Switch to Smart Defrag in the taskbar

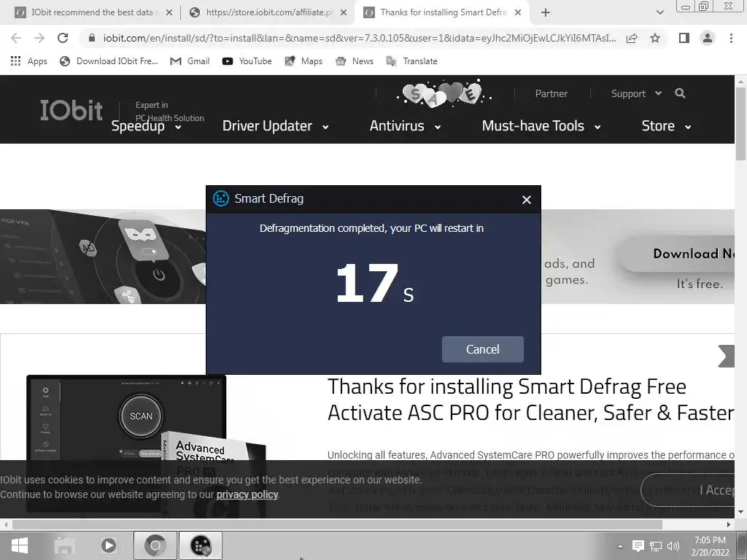[201, 545]
